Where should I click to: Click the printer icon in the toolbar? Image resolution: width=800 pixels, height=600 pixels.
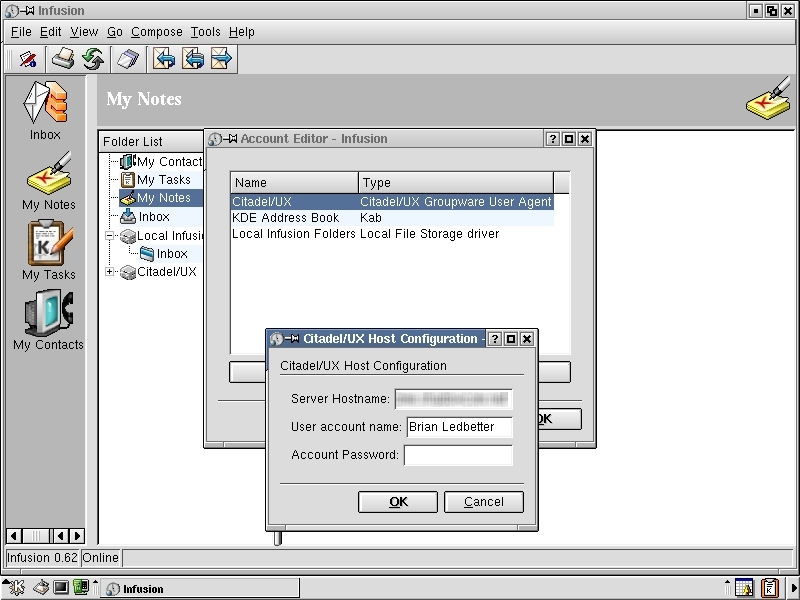(63, 59)
